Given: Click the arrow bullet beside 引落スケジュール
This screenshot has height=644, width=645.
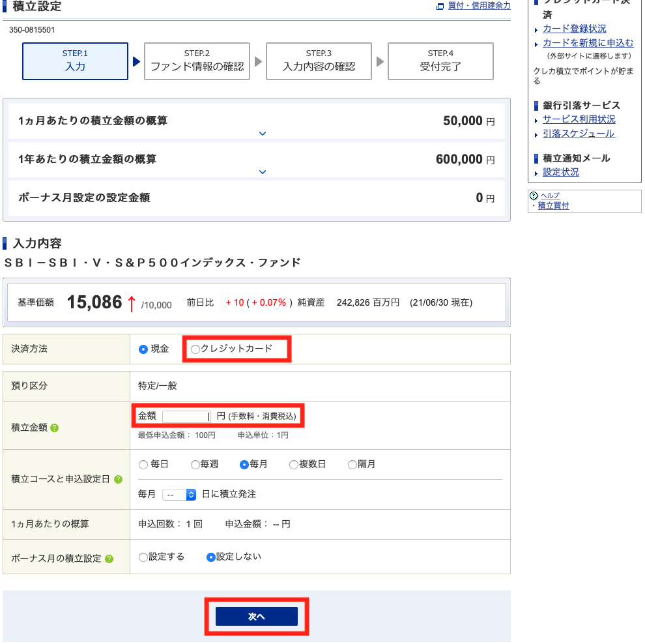Looking at the screenshot, I should pyautogui.click(x=536, y=135).
